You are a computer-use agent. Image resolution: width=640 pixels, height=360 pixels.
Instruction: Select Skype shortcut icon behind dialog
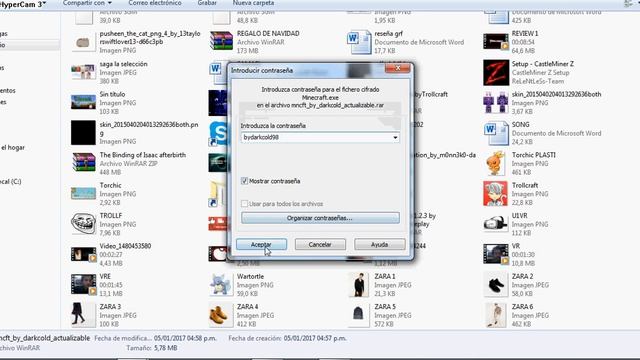[218, 133]
